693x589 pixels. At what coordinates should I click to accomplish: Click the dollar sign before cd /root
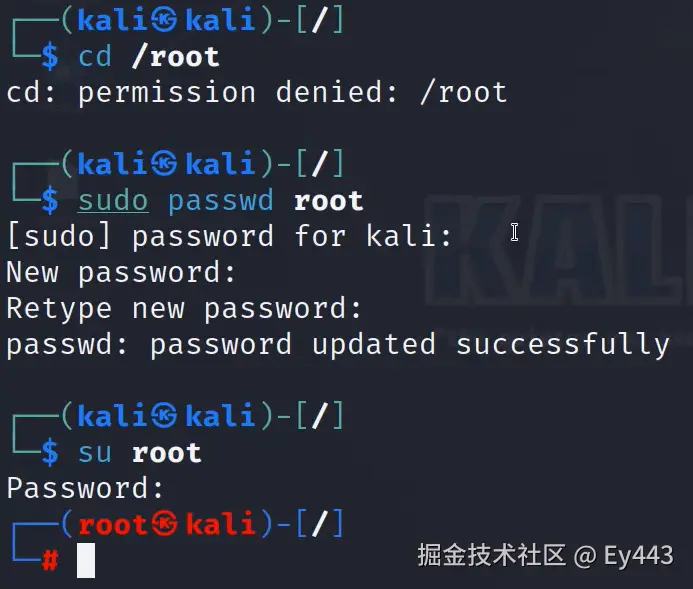point(50,57)
